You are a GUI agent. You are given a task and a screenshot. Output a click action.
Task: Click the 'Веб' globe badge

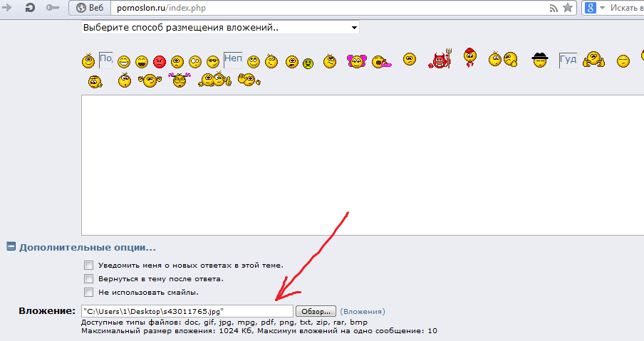90,8
